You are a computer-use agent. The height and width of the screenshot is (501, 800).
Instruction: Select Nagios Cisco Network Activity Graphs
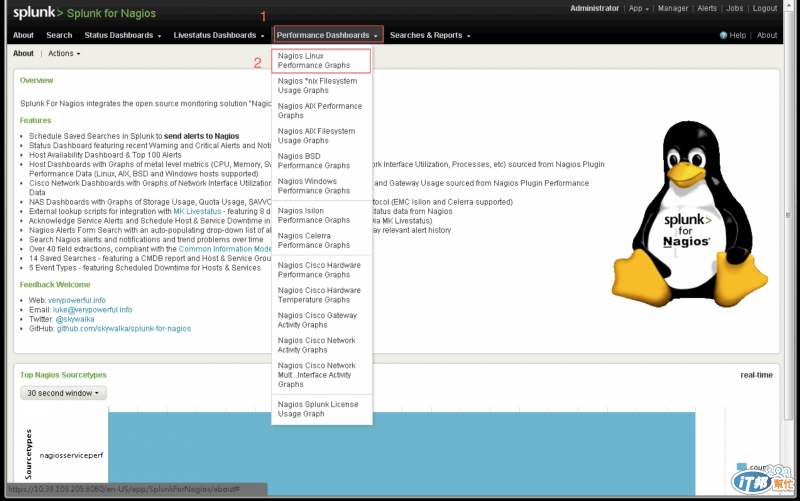point(322,345)
